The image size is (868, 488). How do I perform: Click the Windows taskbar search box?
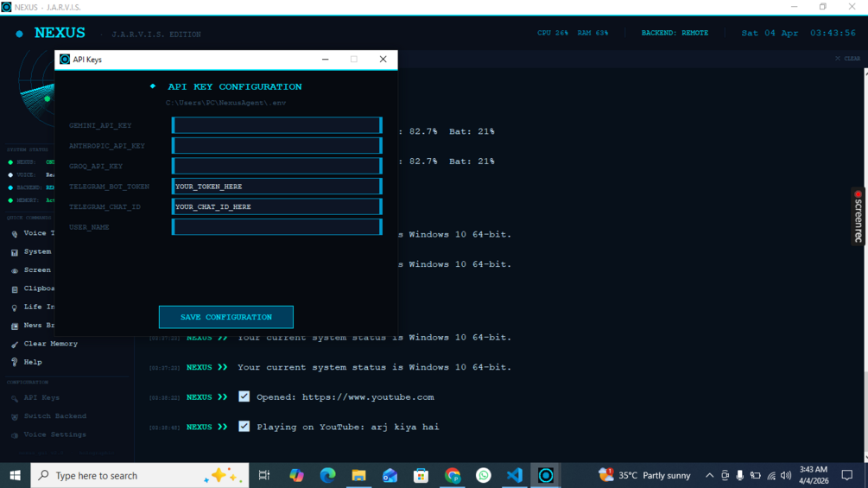coord(140,475)
